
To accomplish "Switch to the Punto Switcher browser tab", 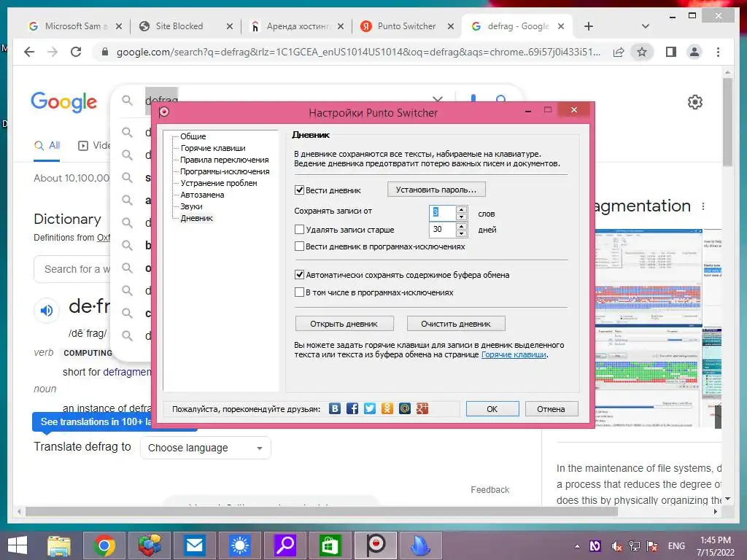I will tap(406, 26).
